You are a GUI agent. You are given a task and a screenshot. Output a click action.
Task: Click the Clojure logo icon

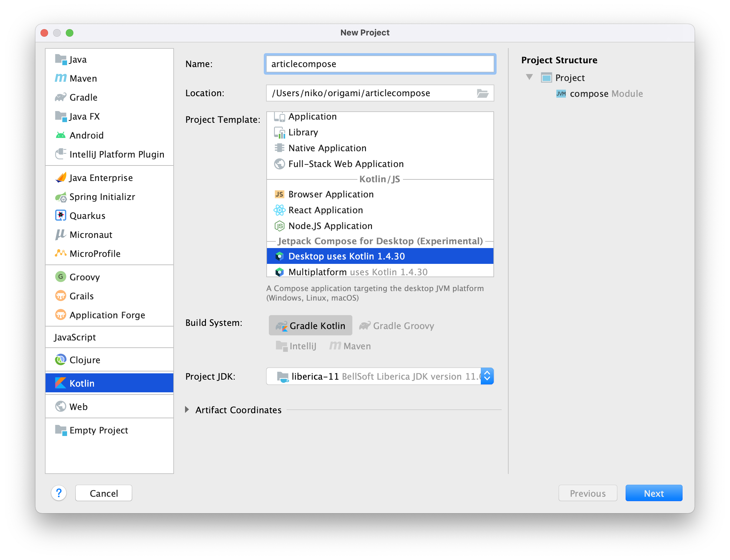tap(61, 360)
